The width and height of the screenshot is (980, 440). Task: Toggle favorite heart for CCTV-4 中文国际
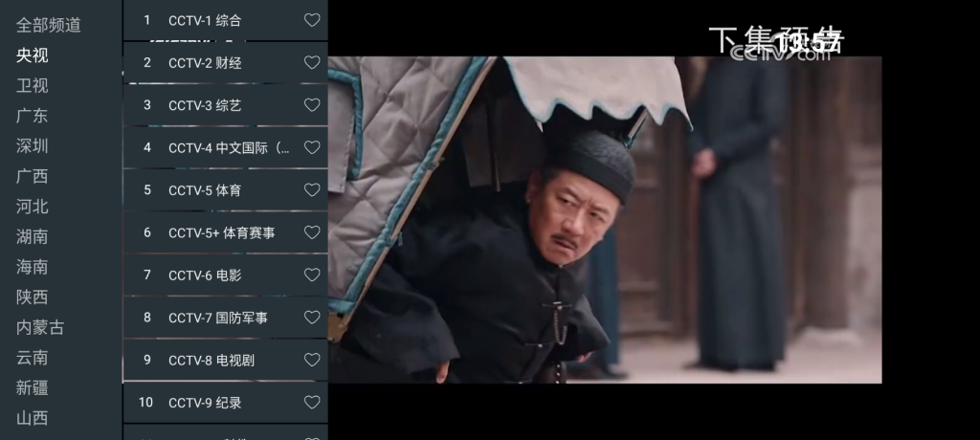click(x=312, y=147)
